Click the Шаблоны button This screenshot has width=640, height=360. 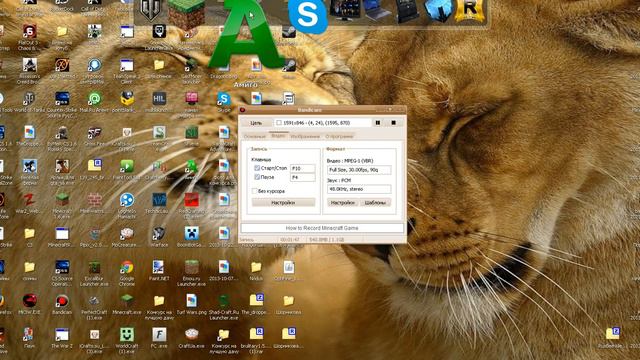375,202
